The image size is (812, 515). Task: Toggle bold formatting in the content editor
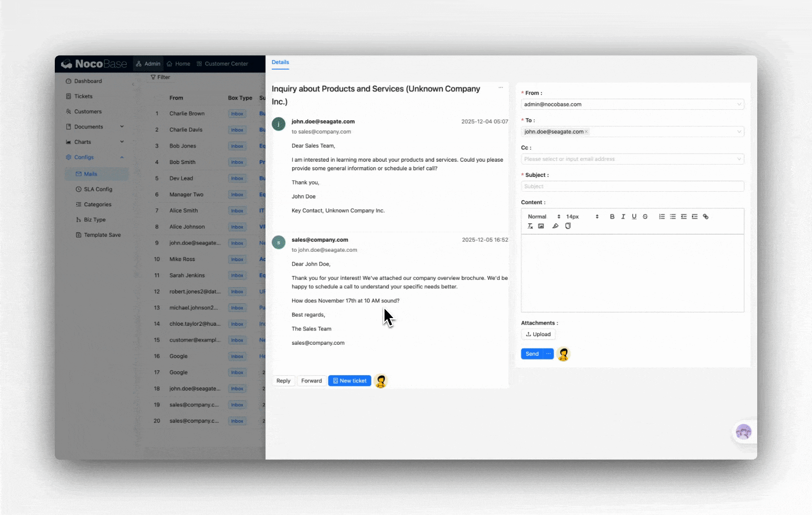click(612, 216)
